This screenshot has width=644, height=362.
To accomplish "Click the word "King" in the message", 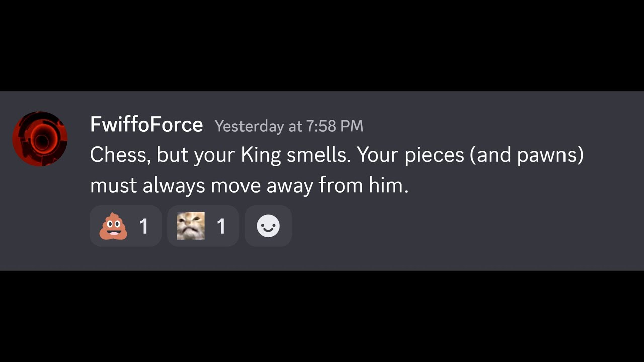I will point(261,155).
